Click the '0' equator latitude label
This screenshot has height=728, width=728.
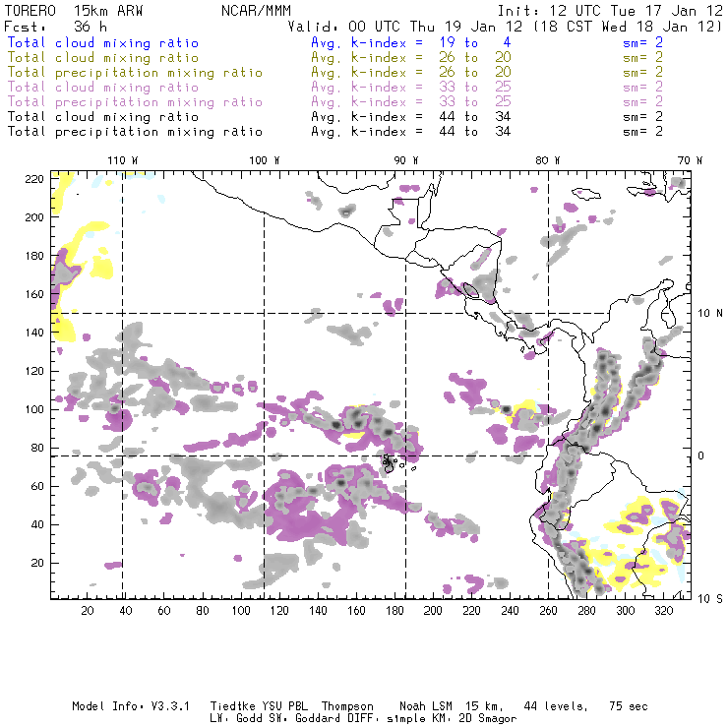[701, 455]
